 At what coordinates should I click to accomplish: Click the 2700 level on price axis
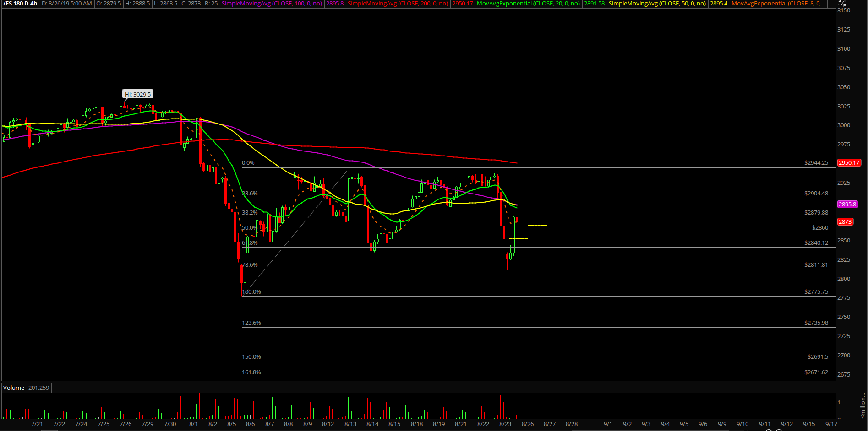pyautogui.click(x=844, y=356)
